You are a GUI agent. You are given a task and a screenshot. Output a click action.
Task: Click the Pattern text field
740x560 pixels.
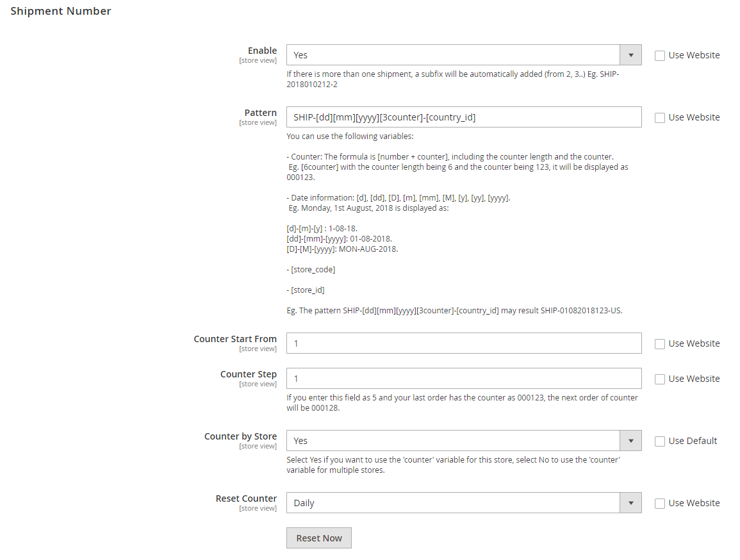463,117
